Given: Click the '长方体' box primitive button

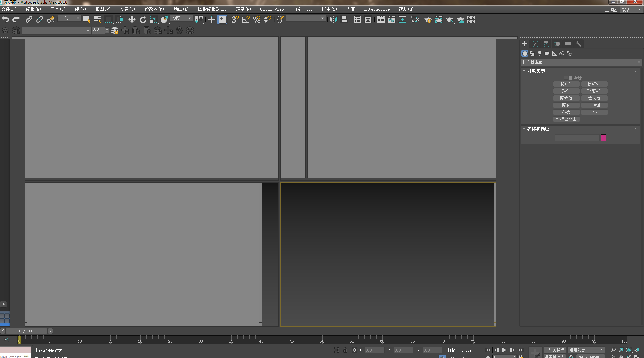Looking at the screenshot, I should tap(566, 84).
